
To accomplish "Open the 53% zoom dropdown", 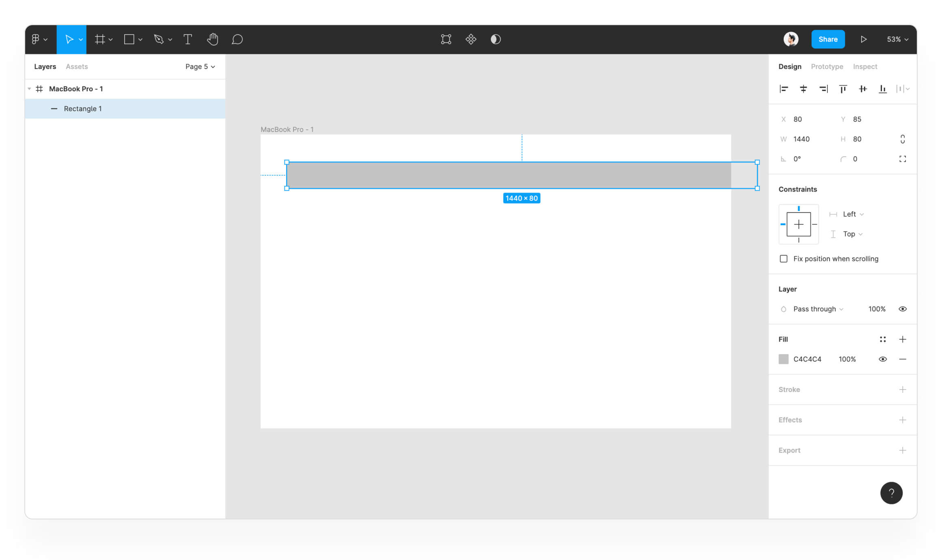I will click(x=897, y=39).
